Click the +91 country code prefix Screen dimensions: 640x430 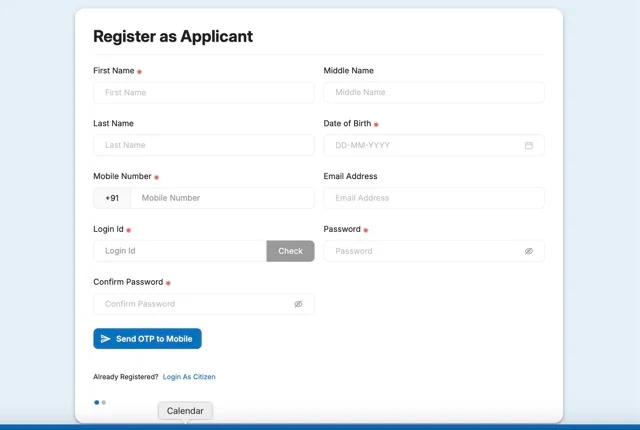[x=112, y=198]
